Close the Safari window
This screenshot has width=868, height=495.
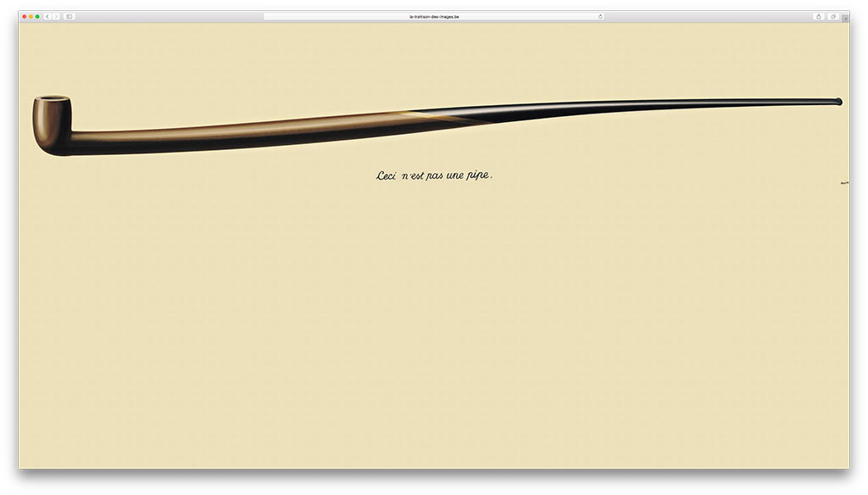click(x=24, y=16)
